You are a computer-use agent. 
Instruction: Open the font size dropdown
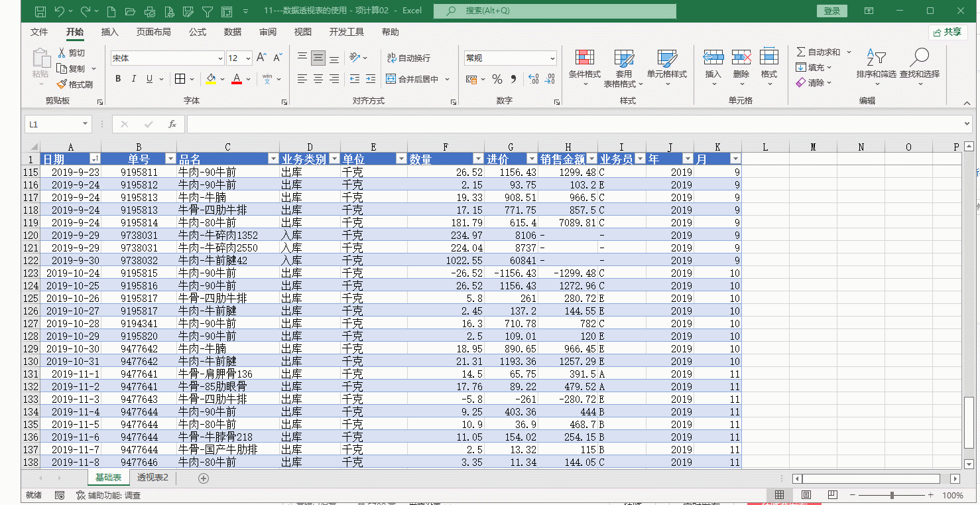[x=248, y=58]
